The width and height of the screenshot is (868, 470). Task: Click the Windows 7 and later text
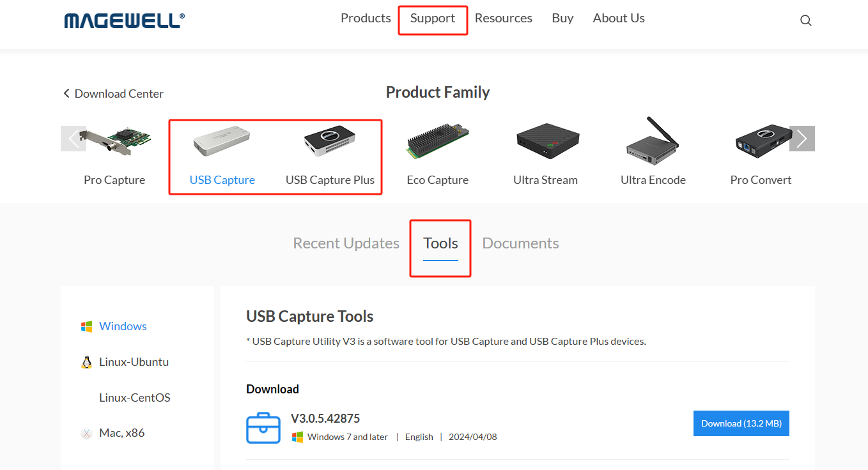348,437
